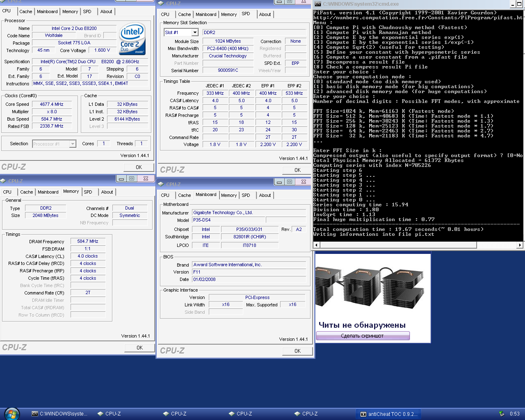The height and width of the screenshot is (420, 525).
Task: Close the CPU-Z memory timings window
Action: coord(146,178)
